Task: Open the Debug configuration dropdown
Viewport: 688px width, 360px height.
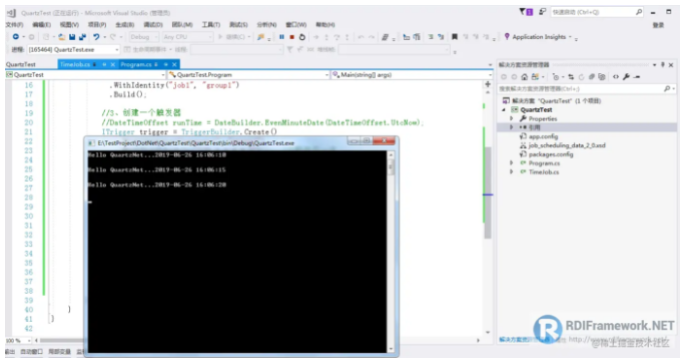Action: 143,37
